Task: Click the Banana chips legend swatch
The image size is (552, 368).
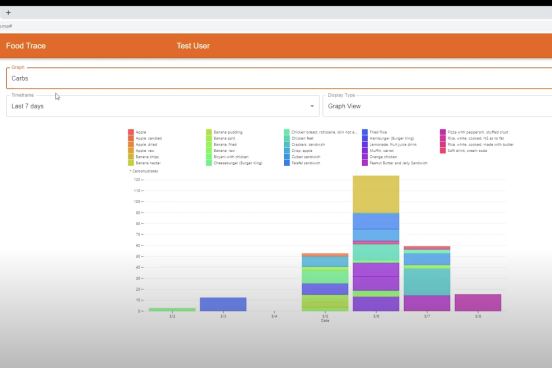Action: [x=131, y=157]
